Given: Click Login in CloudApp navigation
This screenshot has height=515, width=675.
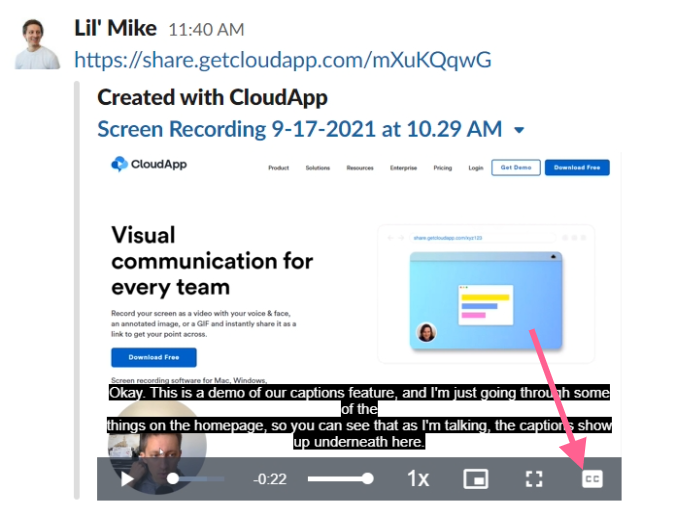Looking at the screenshot, I should pos(476,168).
